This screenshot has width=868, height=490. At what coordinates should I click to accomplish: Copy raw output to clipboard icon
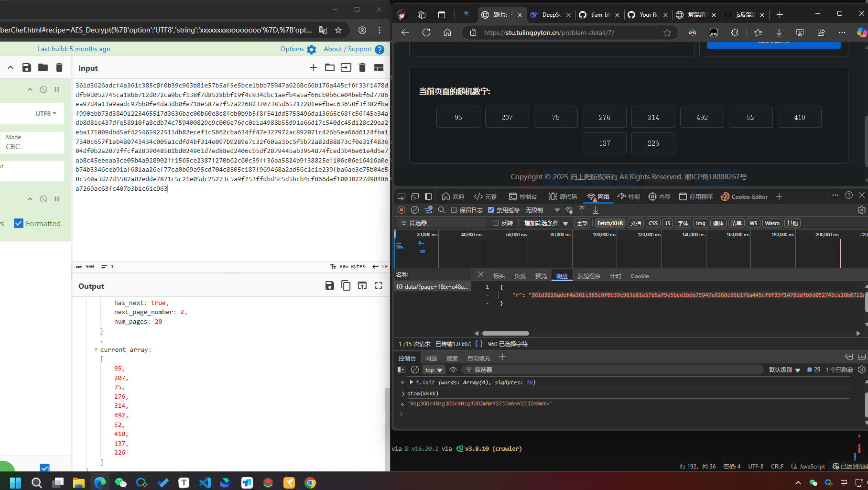pyautogui.click(x=346, y=285)
